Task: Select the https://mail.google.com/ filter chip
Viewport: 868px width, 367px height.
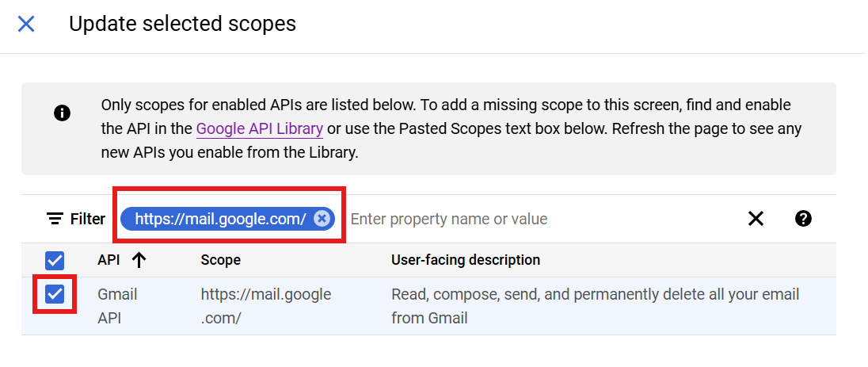Action: tap(220, 219)
